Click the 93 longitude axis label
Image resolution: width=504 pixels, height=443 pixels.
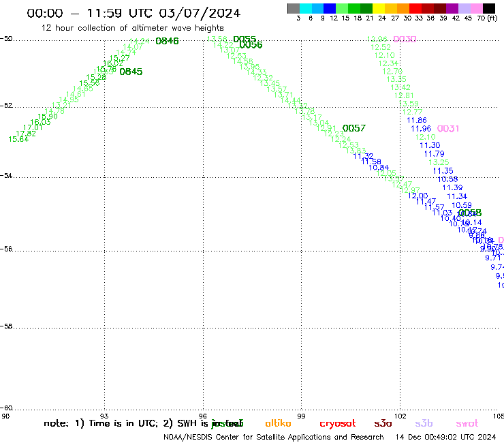(x=104, y=416)
